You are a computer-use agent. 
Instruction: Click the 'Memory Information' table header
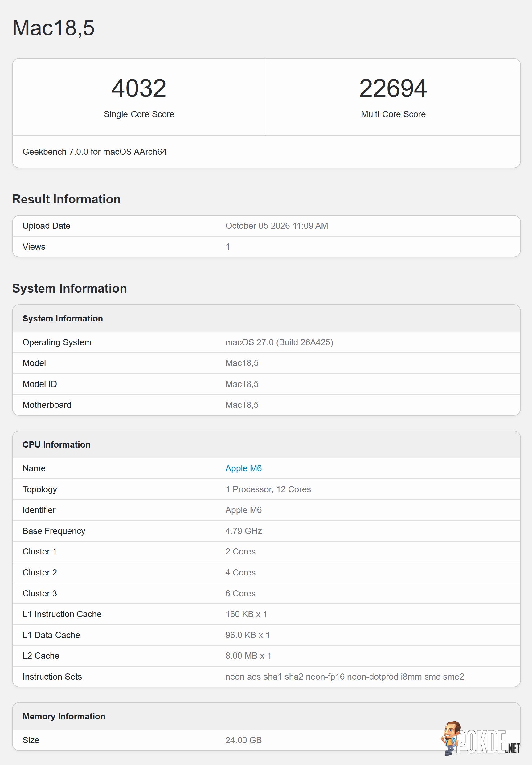pyautogui.click(x=266, y=716)
